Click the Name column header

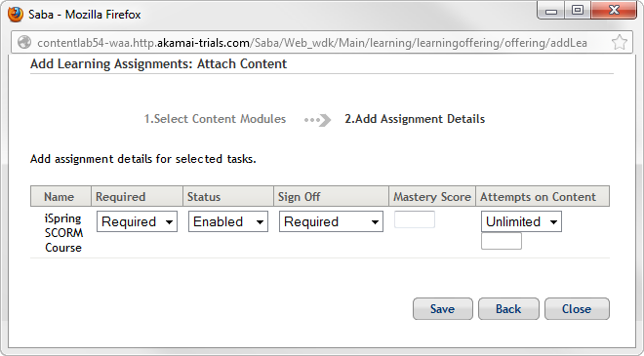pos(60,197)
